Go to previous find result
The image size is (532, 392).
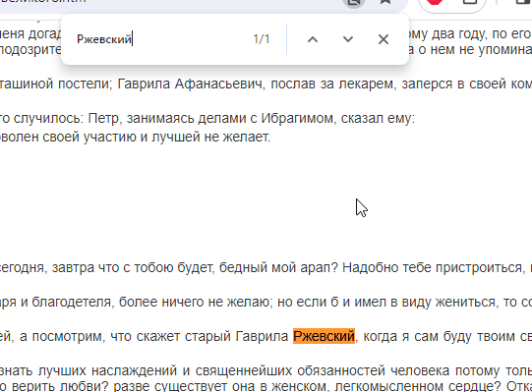(313, 39)
